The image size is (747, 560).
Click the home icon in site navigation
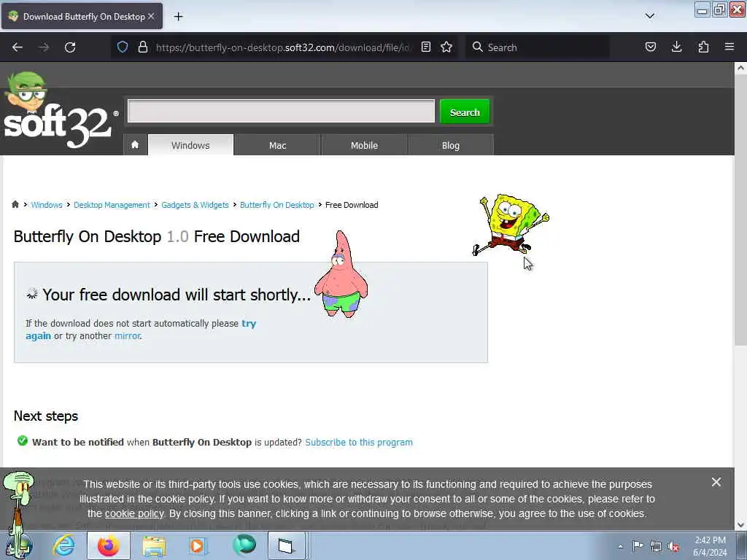pyautogui.click(x=135, y=145)
